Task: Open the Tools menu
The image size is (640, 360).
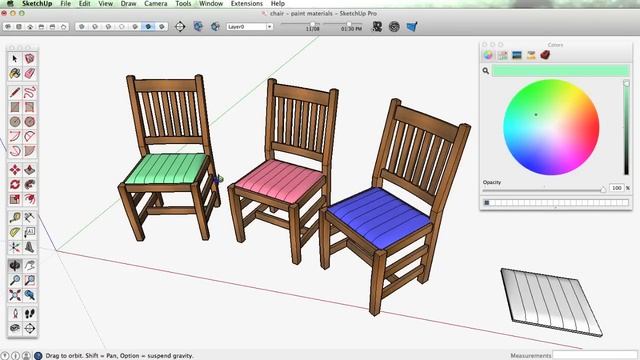Action: pos(183,4)
